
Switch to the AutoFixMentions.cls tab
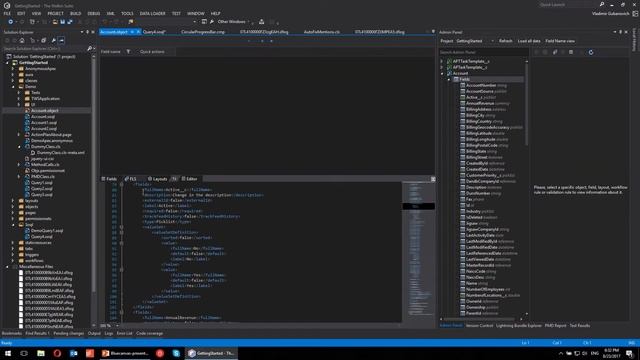click(x=322, y=32)
